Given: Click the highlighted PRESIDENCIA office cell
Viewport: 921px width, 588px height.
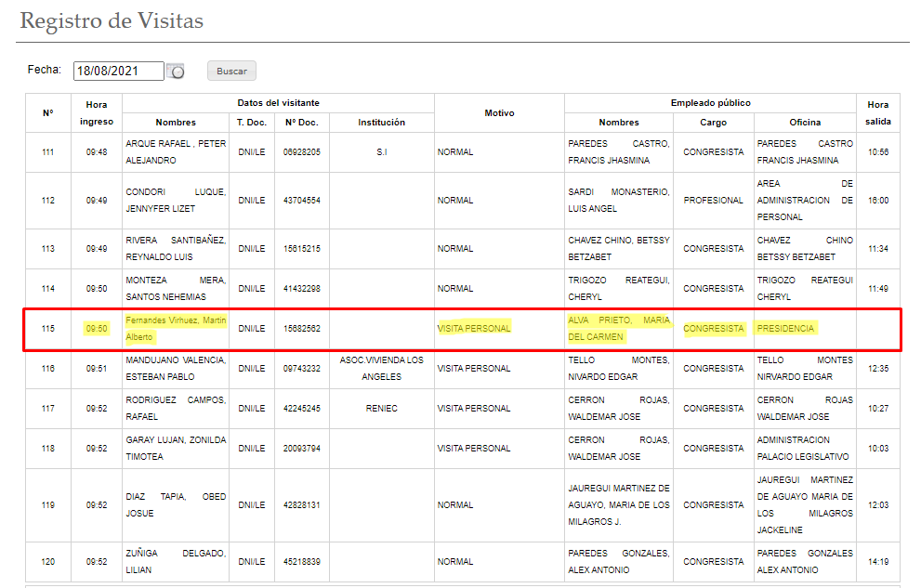Looking at the screenshot, I should [x=785, y=328].
